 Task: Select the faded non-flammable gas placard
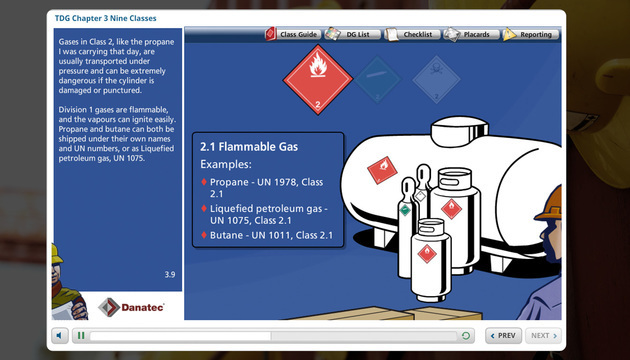(377, 80)
